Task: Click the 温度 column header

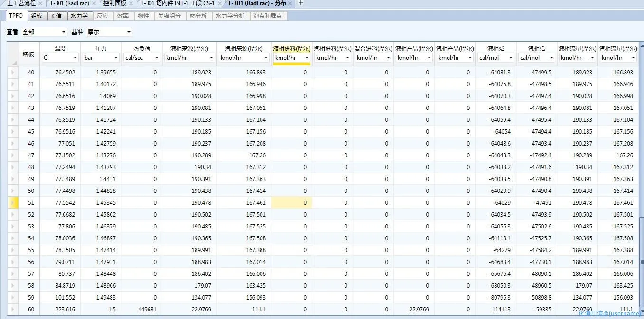Action: point(60,48)
